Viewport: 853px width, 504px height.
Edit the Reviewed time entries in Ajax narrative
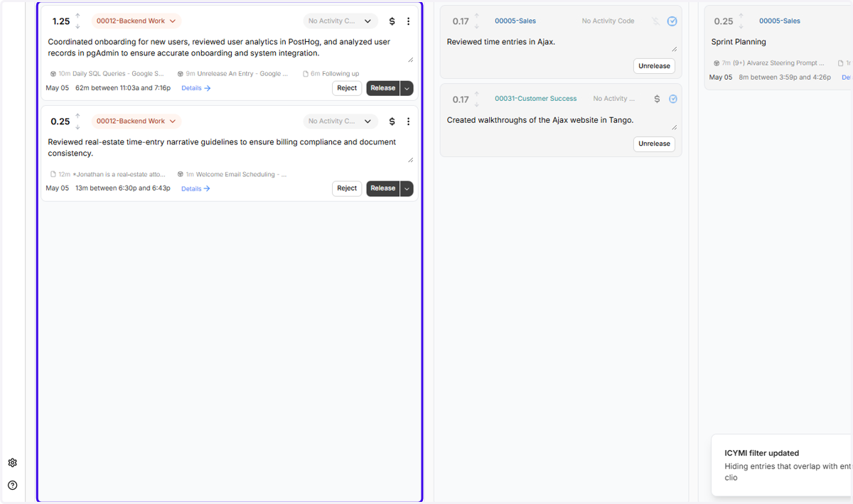click(561, 43)
